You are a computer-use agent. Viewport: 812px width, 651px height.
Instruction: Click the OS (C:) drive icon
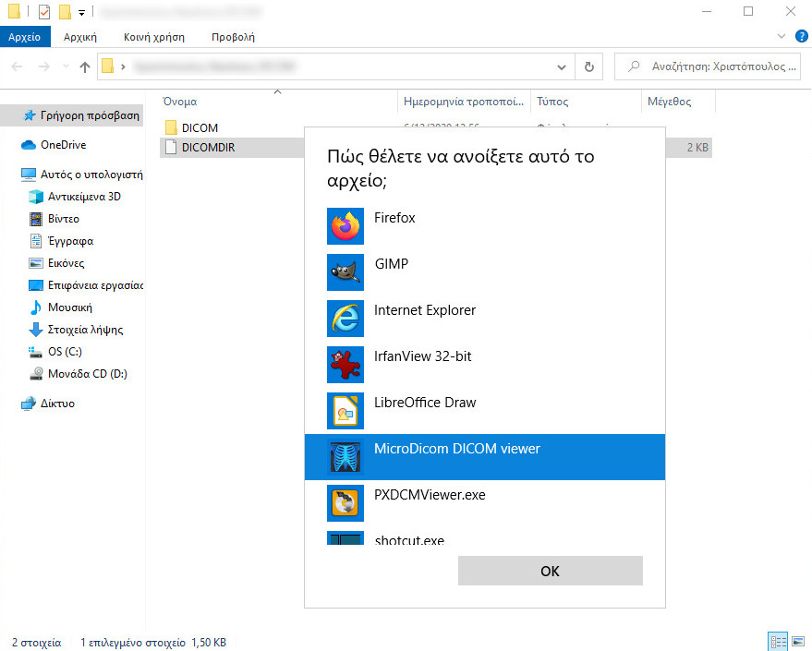click(x=36, y=352)
